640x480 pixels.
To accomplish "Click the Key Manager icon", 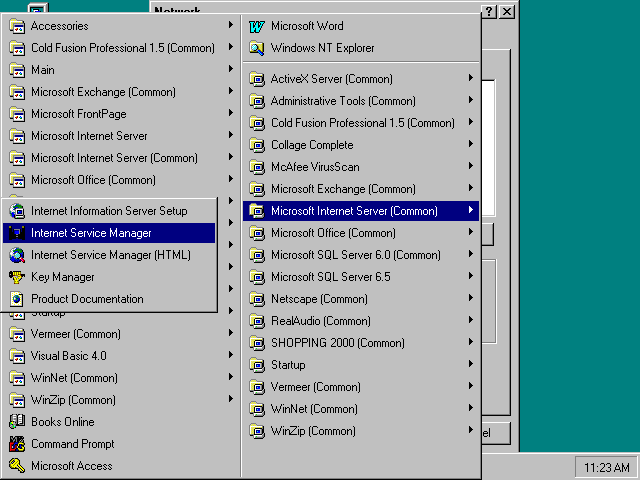I will coord(17,277).
